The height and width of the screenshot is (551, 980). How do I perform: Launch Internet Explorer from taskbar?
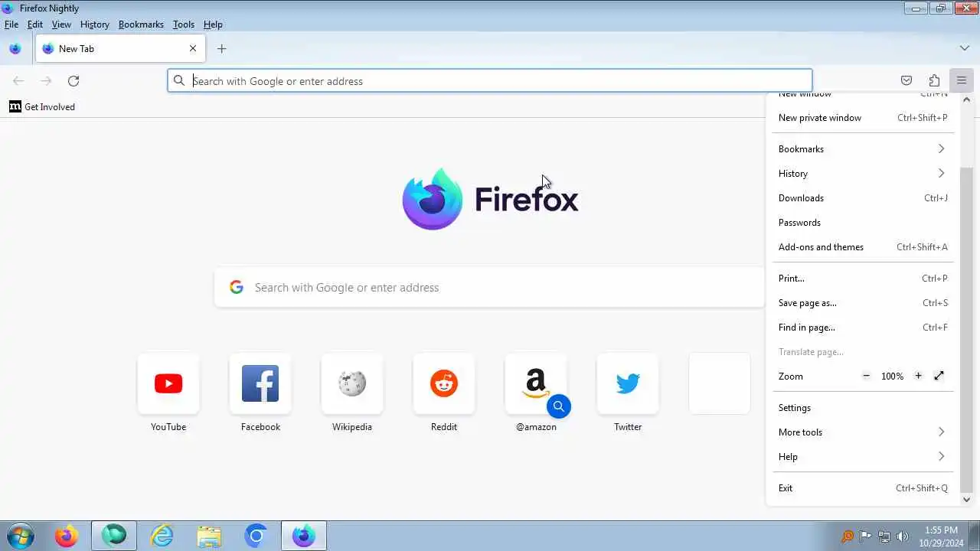tap(162, 536)
